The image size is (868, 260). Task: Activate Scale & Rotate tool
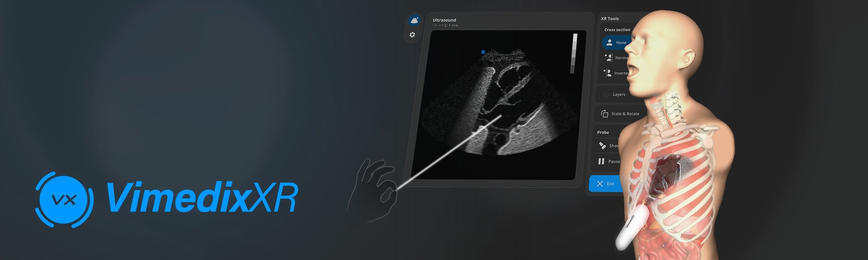click(x=620, y=113)
